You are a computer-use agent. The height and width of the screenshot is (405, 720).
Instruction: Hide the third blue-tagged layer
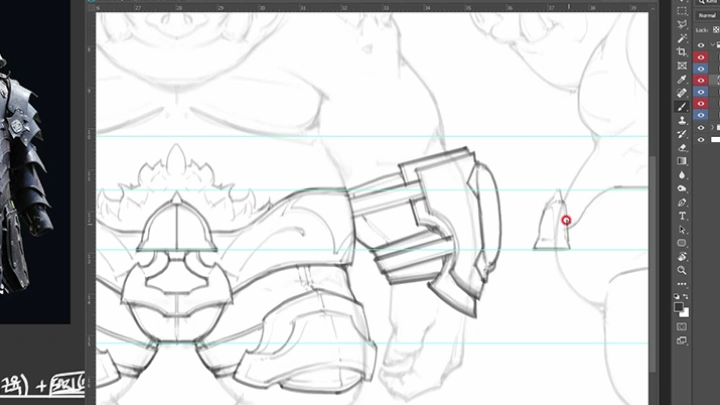[701, 115]
